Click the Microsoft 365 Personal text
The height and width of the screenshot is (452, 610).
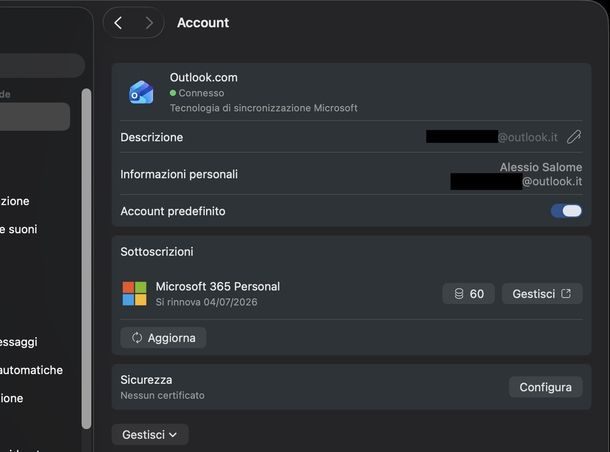click(217, 287)
